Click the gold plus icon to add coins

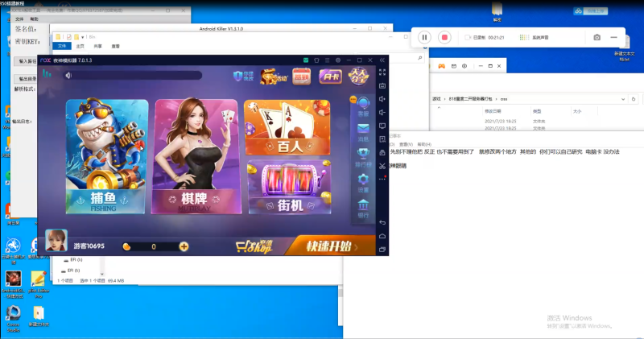[x=184, y=246]
